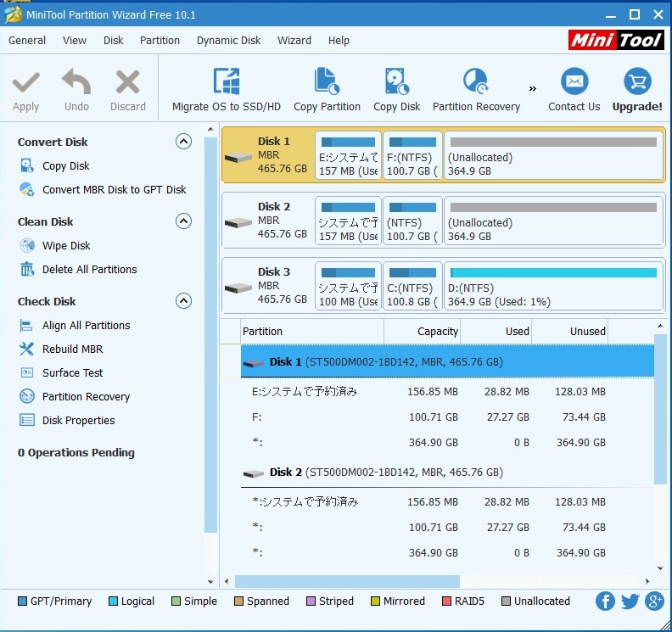Open the Contact Us mail icon
This screenshot has height=632, width=672.
[574, 81]
